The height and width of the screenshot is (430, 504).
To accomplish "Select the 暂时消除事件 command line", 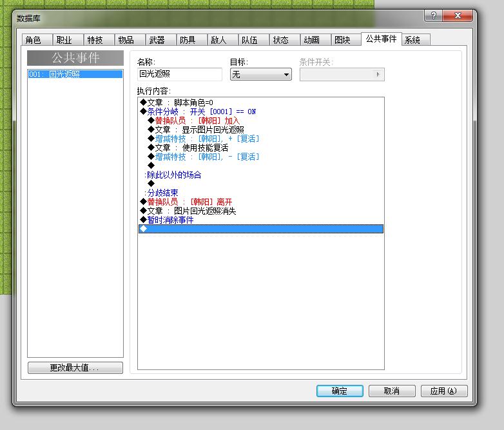I will pyautogui.click(x=260, y=220).
